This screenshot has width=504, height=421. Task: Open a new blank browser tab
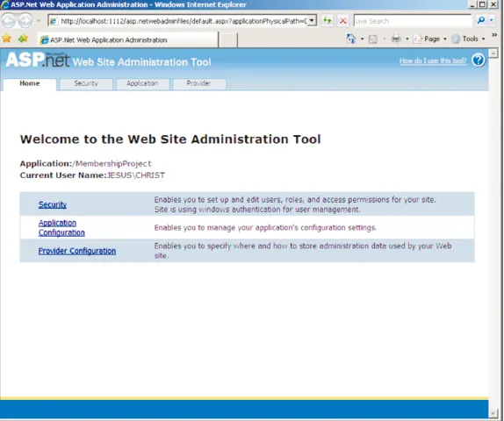click(x=228, y=40)
